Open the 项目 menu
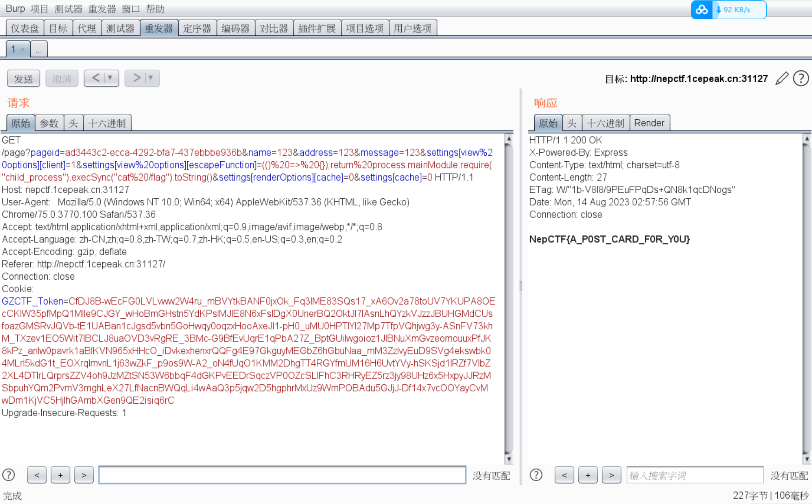Image resolution: width=812 pixels, height=504 pixels. point(39,9)
